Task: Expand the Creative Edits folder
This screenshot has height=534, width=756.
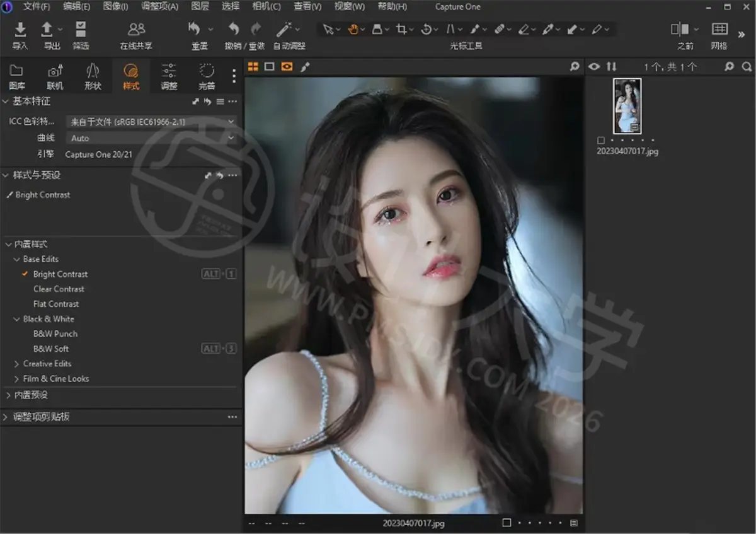Action: [17, 364]
